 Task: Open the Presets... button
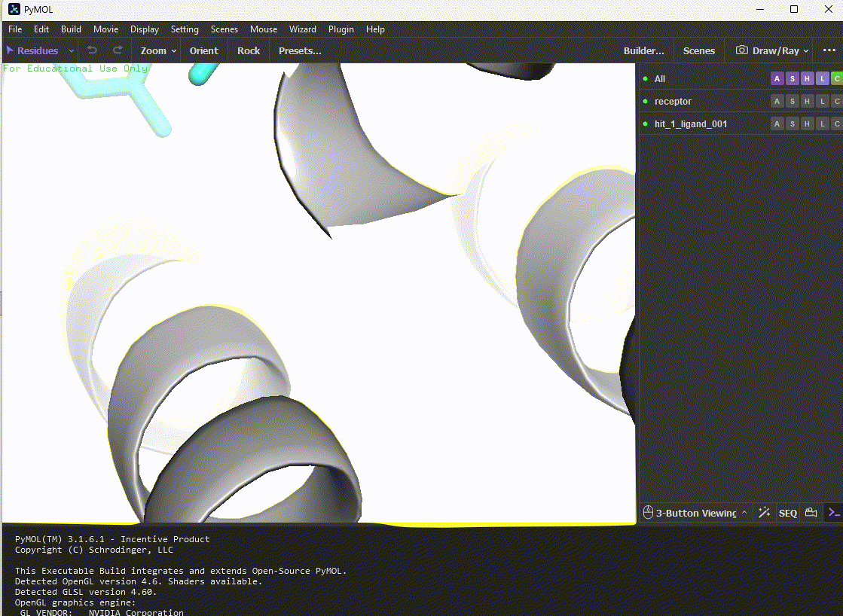click(300, 50)
